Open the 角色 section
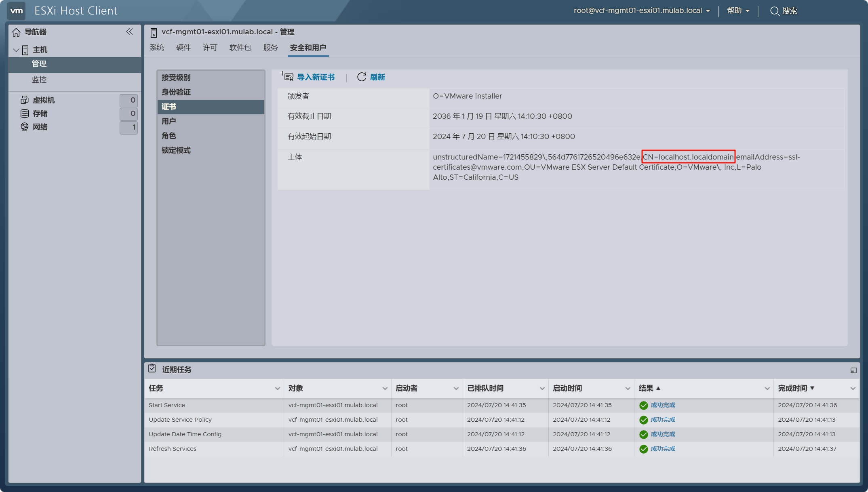Screen dimensions: 868x492 click(211, 136)
